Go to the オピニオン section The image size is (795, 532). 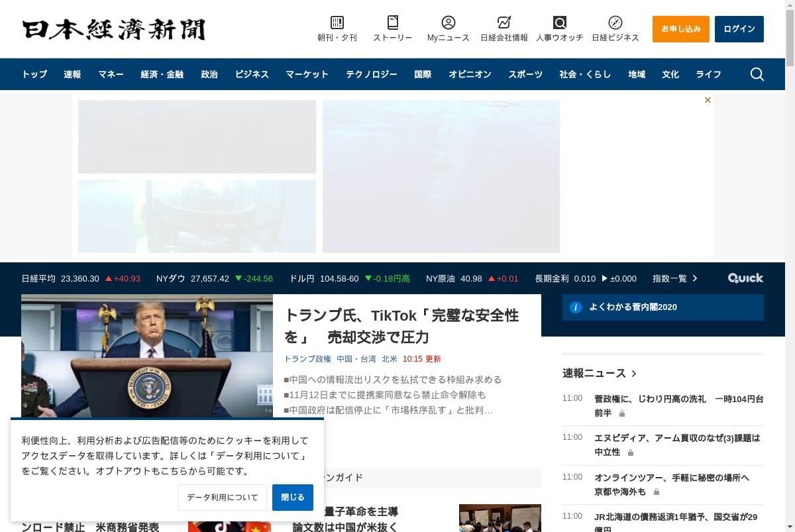tap(470, 74)
